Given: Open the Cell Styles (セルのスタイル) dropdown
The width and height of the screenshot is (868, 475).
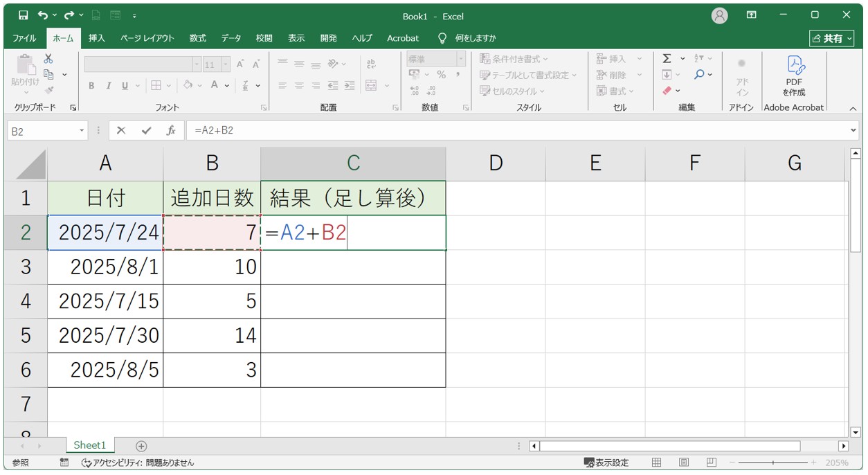Looking at the screenshot, I should [x=512, y=91].
